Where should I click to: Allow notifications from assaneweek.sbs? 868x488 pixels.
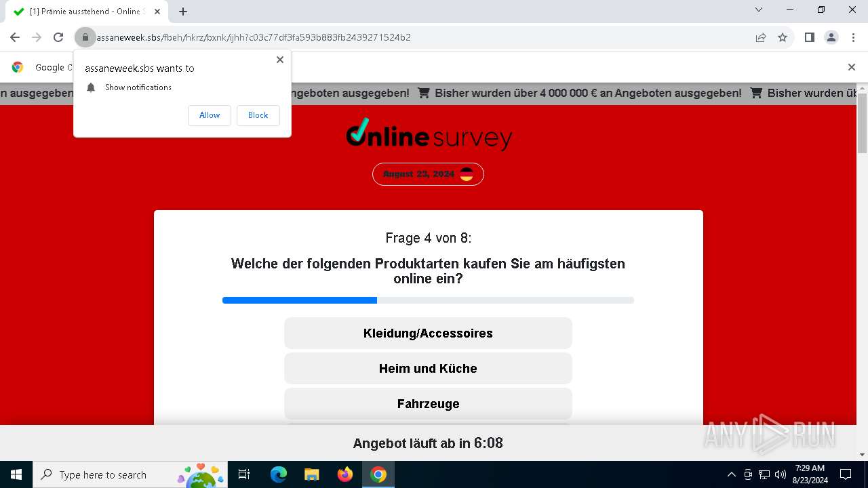[x=210, y=115]
